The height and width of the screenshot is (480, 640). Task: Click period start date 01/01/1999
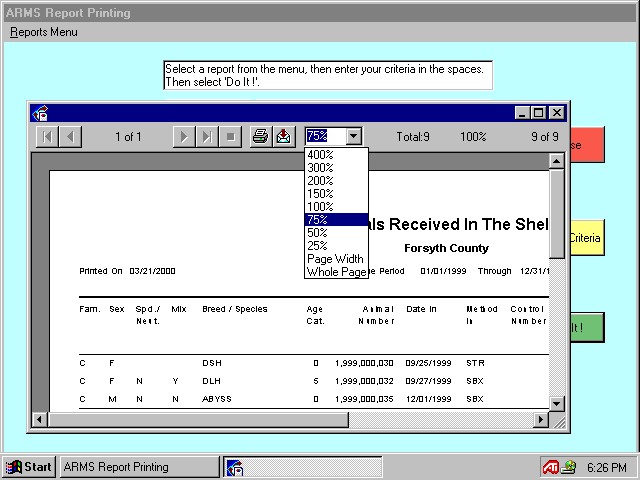[443, 271]
